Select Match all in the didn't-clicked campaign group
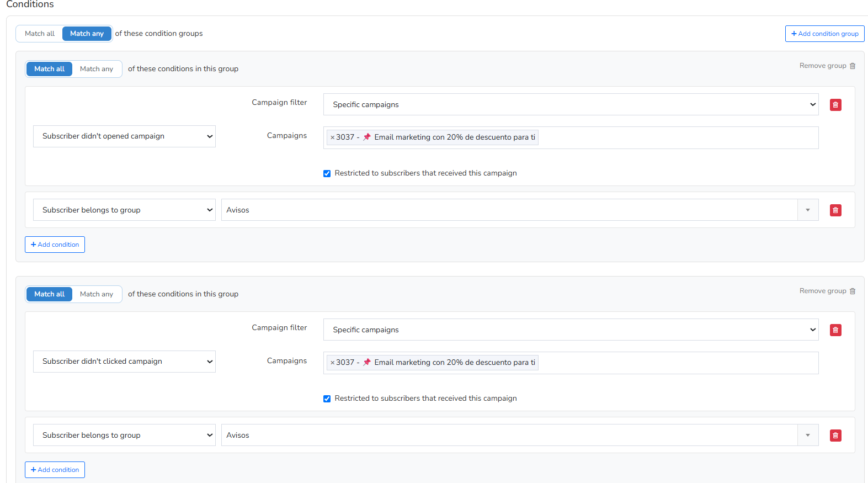The height and width of the screenshot is (483, 868). (49, 294)
